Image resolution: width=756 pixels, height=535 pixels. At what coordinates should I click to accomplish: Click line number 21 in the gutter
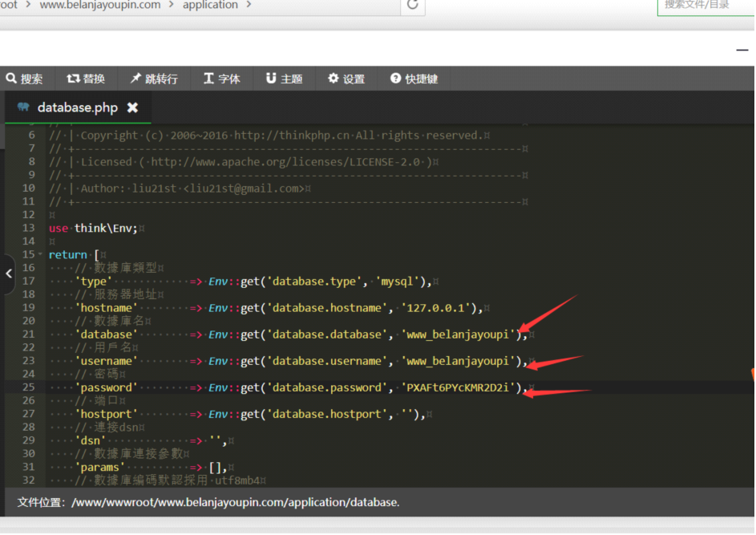coord(28,334)
